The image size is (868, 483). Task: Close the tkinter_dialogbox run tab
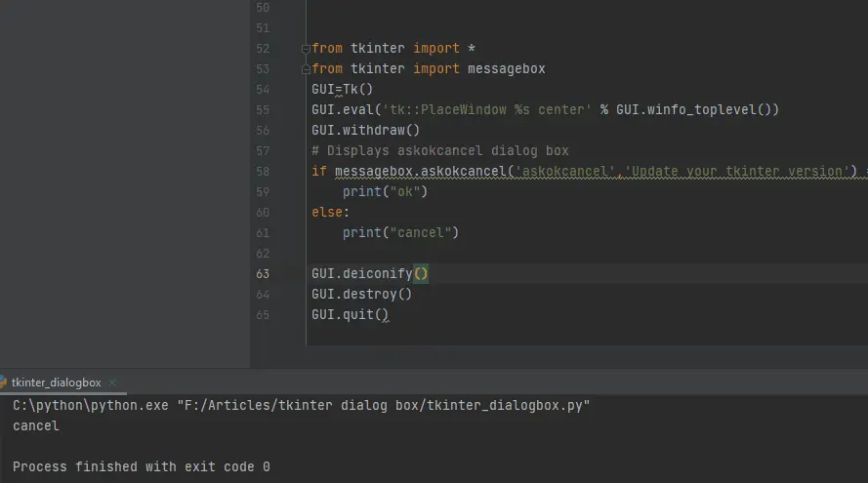pyautogui.click(x=113, y=382)
